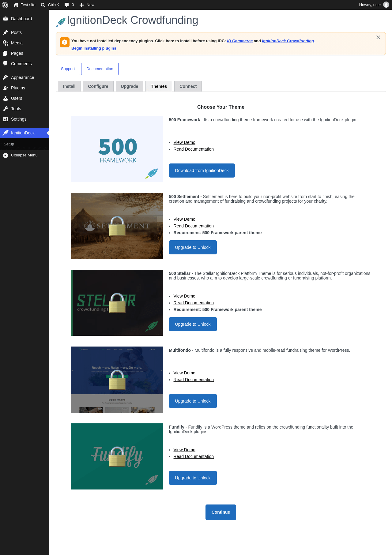Click the Dashboard gauge icon
The height and width of the screenshot is (555, 392).
coord(6,19)
